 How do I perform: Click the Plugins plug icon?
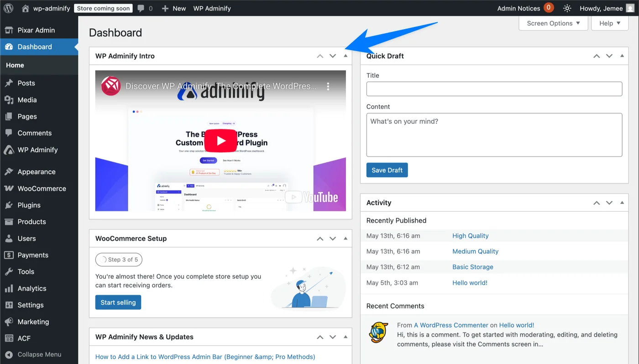pos(9,205)
